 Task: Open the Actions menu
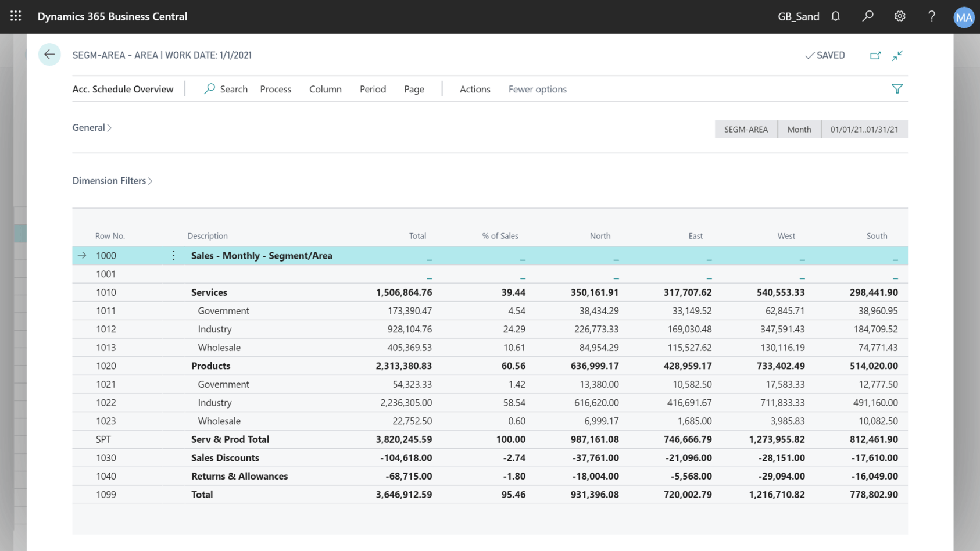pyautogui.click(x=474, y=89)
